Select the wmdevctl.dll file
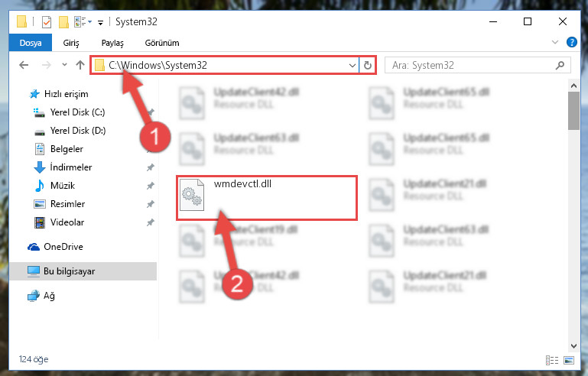588x376 pixels. [x=242, y=183]
